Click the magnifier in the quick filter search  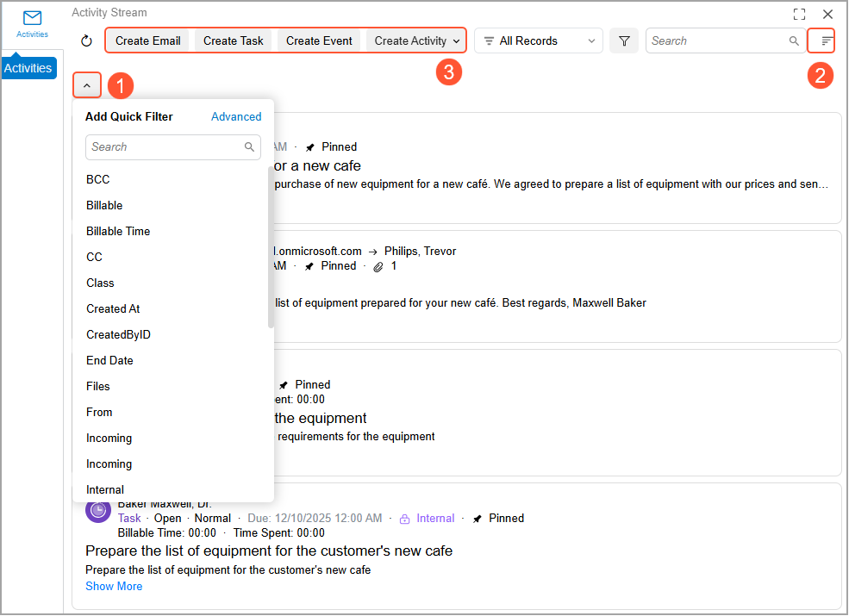249,147
